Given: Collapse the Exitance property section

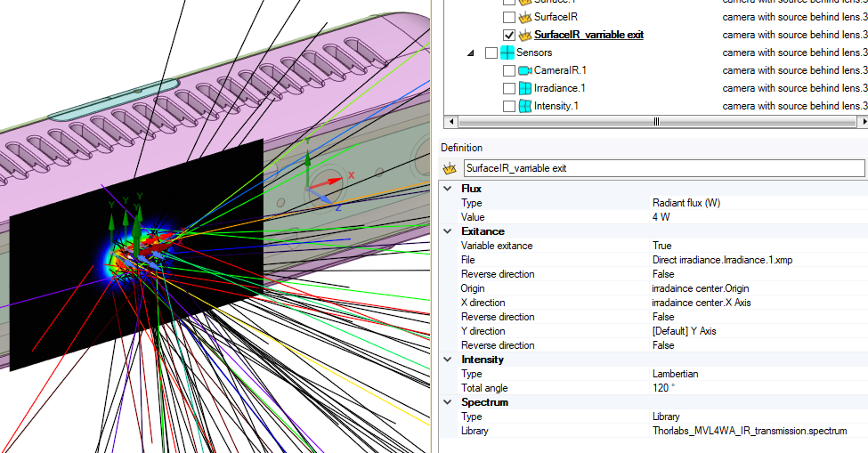Looking at the screenshot, I should click(x=448, y=231).
